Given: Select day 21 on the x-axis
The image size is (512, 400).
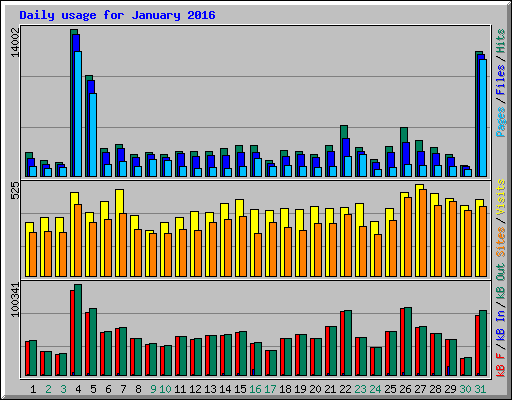Looking at the screenshot, I should pos(330,389).
